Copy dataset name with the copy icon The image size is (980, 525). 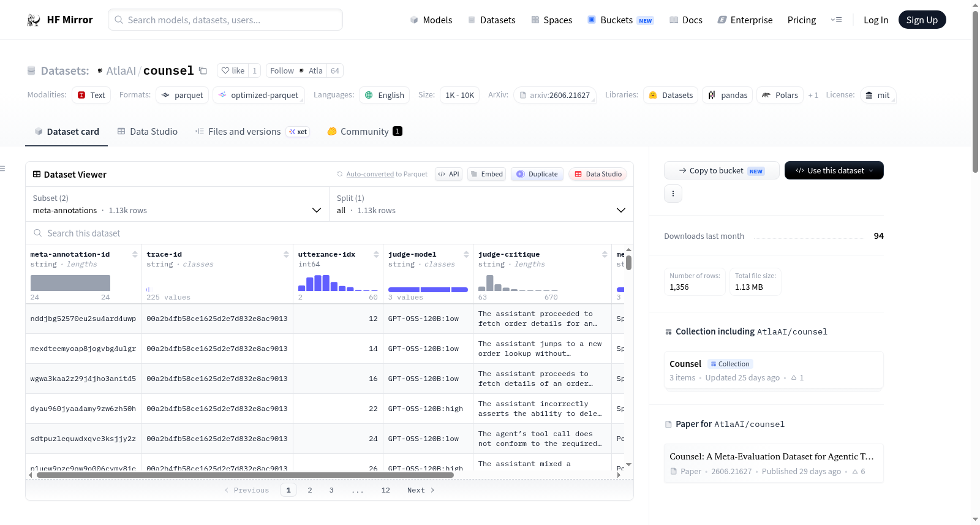(203, 70)
